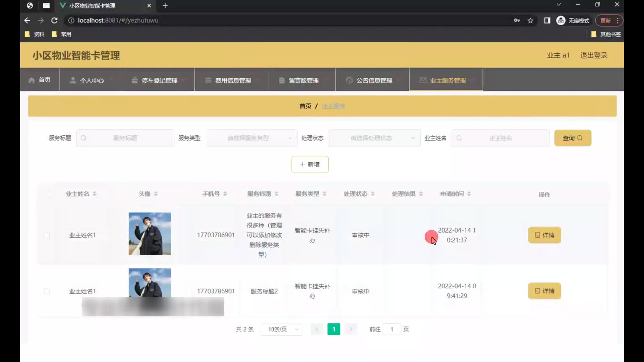Open the 10条/页 page size dropdown
The image size is (644, 362).
(x=281, y=329)
